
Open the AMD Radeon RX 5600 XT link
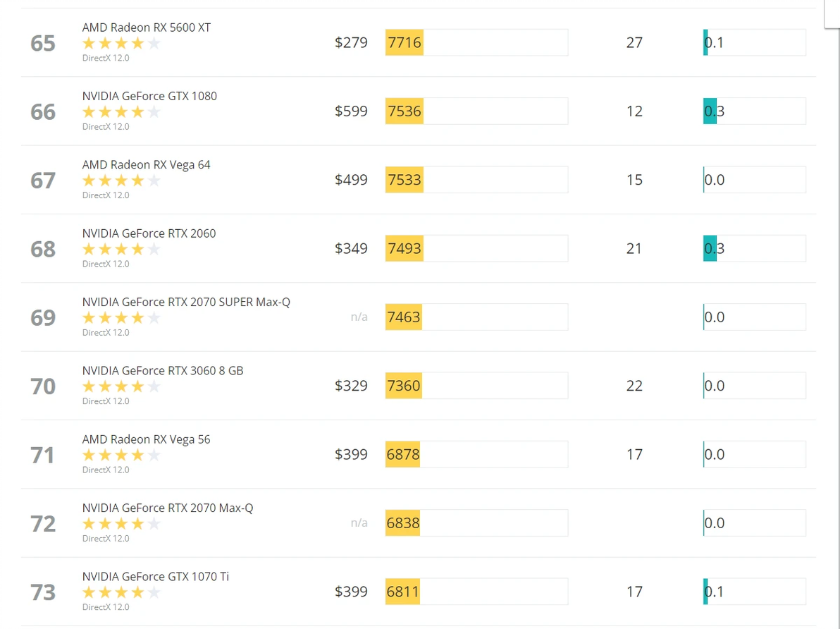[x=146, y=28]
